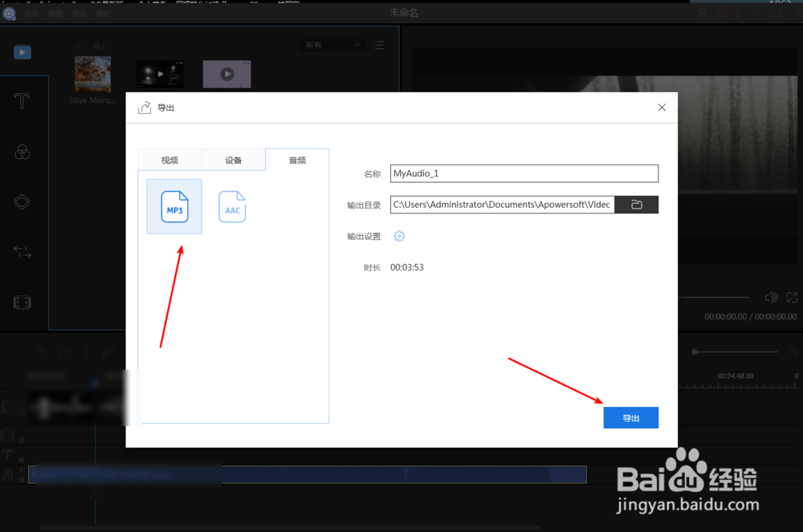Undo last timeline action

click(x=42, y=351)
